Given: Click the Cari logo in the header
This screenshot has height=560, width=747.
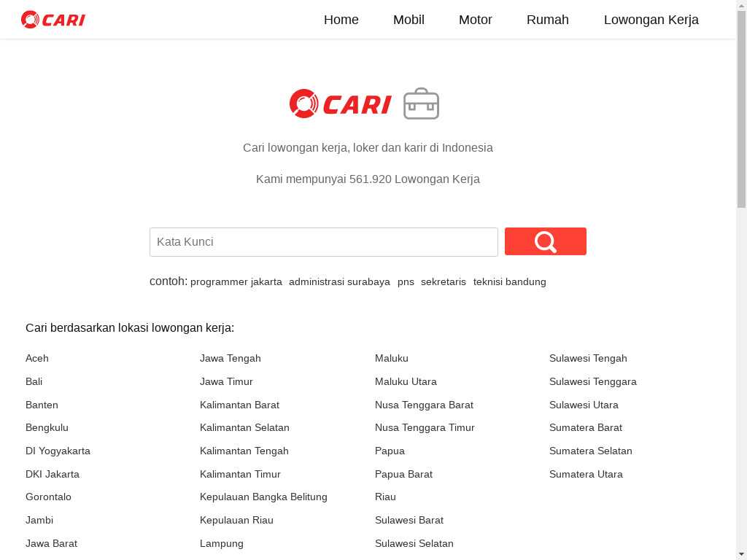Looking at the screenshot, I should point(53,20).
